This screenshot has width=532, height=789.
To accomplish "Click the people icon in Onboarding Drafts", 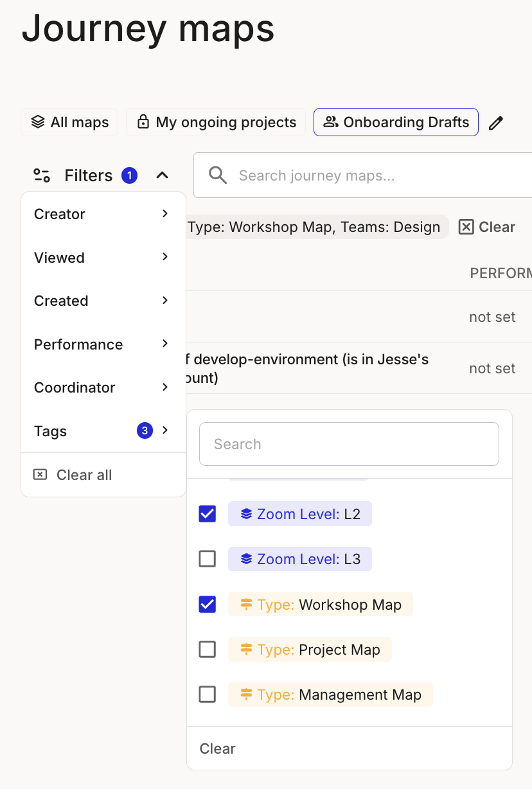I will (x=330, y=122).
